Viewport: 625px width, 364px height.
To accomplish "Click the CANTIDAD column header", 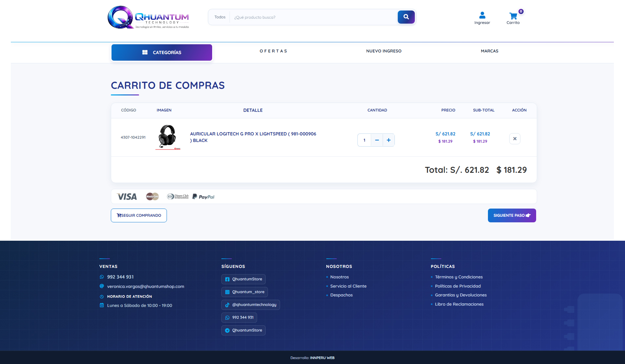I will (x=377, y=110).
